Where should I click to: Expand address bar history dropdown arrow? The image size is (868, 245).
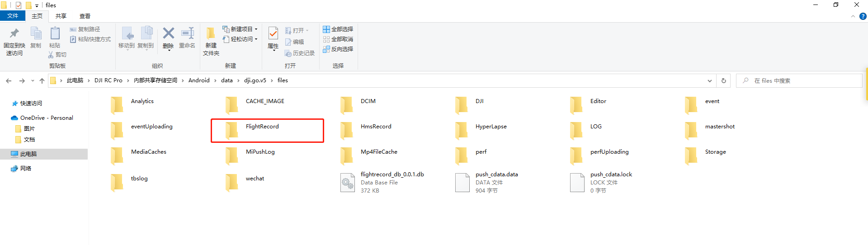[x=709, y=80]
